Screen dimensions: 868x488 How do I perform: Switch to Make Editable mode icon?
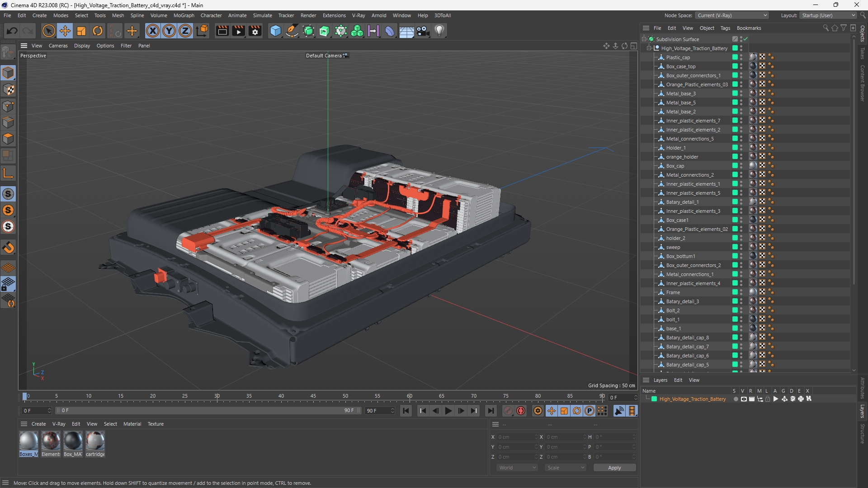[8, 52]
